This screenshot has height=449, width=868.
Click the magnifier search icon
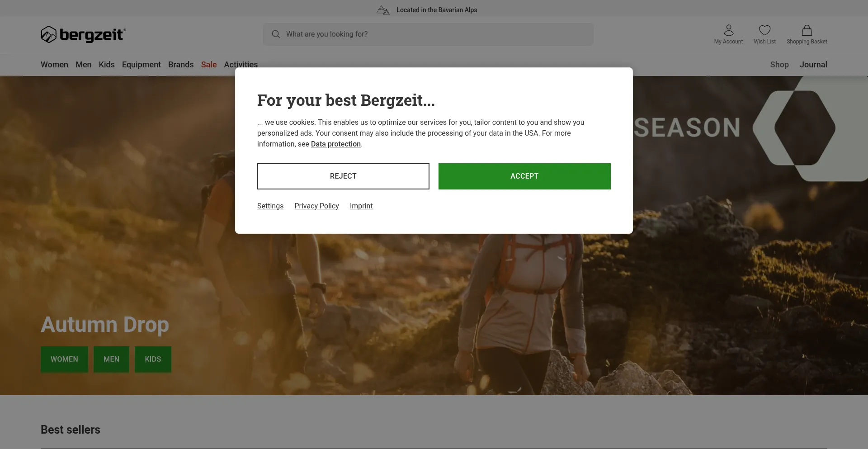(x=276, y=34)
